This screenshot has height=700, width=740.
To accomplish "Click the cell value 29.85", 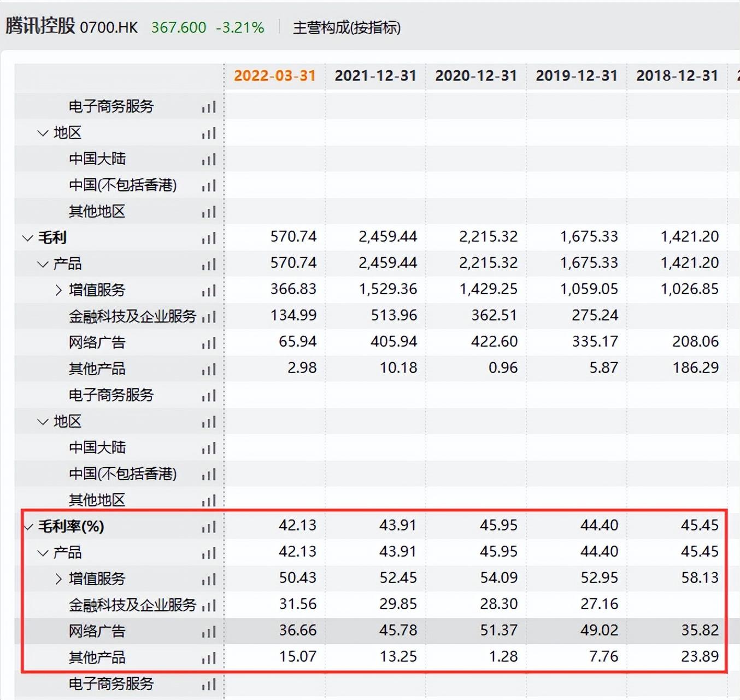I will pyautogui.click(x=398, y=604).
